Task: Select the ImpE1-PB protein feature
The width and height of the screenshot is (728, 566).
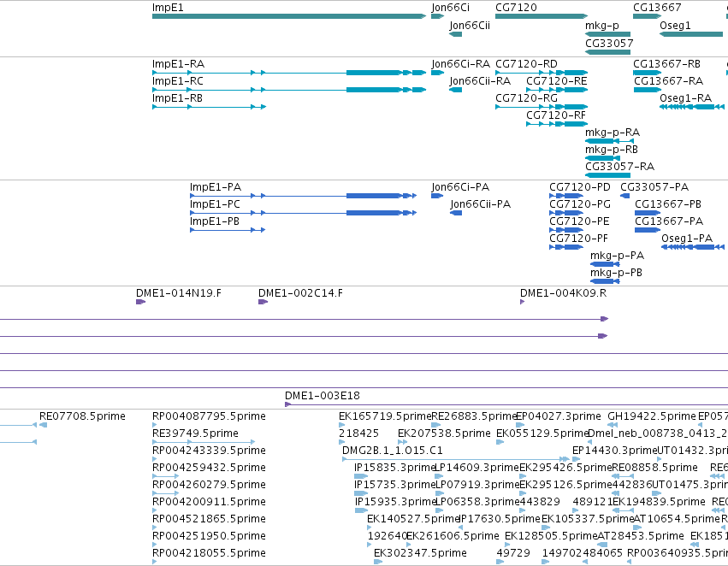Action: coord(228,230)
